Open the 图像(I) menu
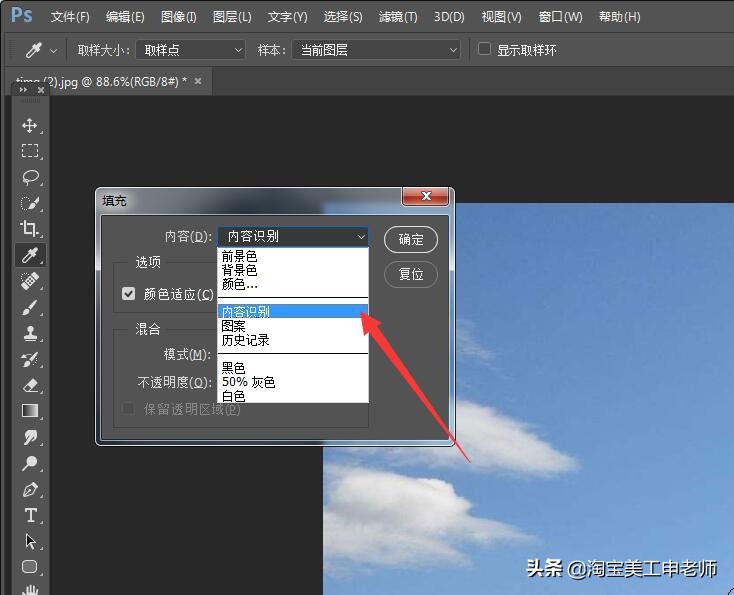Image resolution: width=734 pixels, height=595 pixels. click(x=179, y=17)
